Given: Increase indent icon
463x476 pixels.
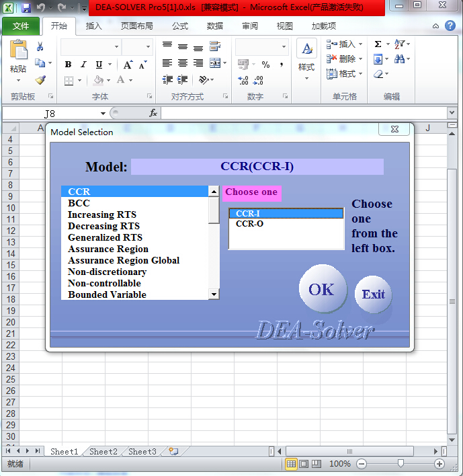Looking at the screenshot, I should click(182, 80).
